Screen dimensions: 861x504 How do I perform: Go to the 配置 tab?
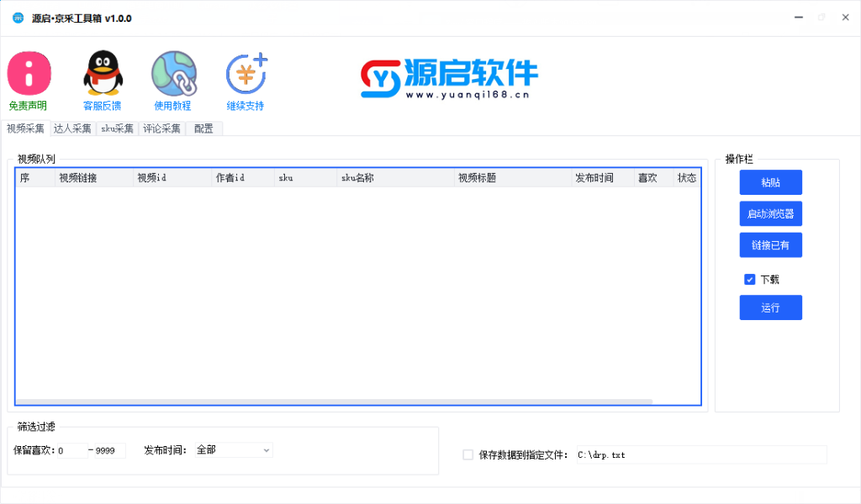tap(203, 129)
